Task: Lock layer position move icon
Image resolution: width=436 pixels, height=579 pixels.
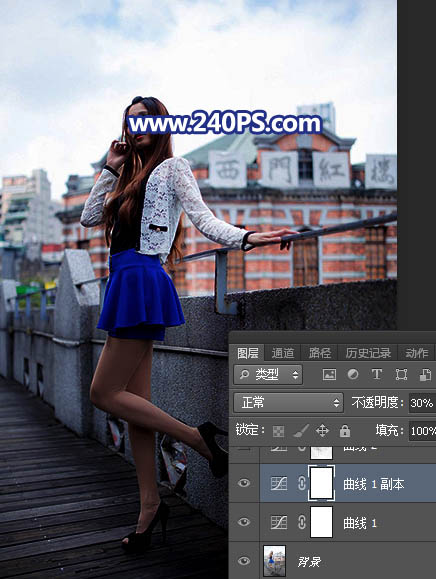Action: coord(322,431)
